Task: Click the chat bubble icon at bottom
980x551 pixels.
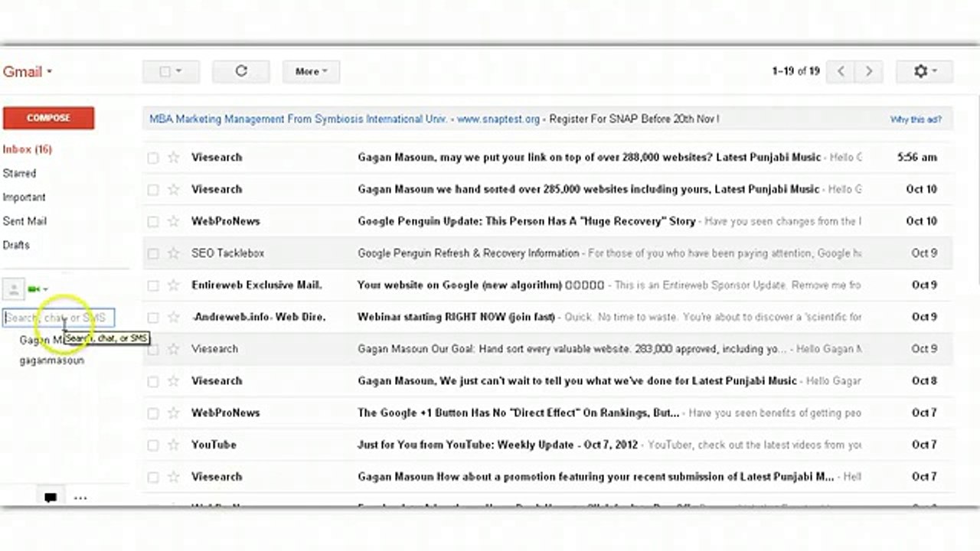Action: pyautogui.click(x=51, y=497)
